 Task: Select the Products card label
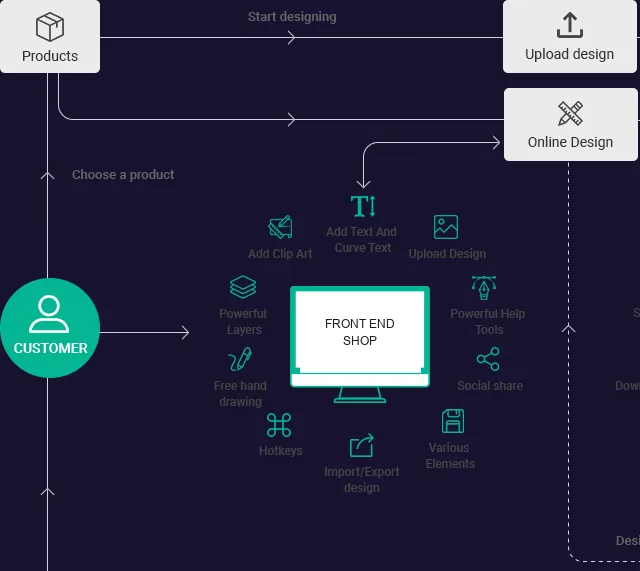pos(50,56)
